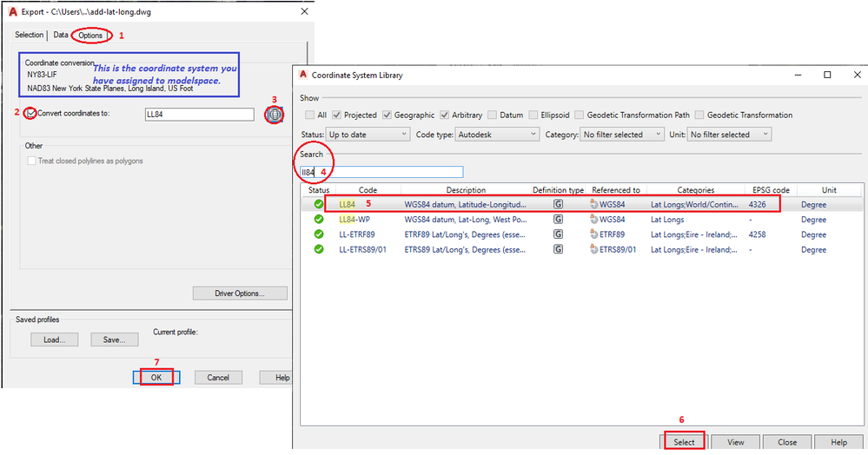Click green status icon of LL-ETRF89 row
Screen dimensions: 868x455
point(318,234)
